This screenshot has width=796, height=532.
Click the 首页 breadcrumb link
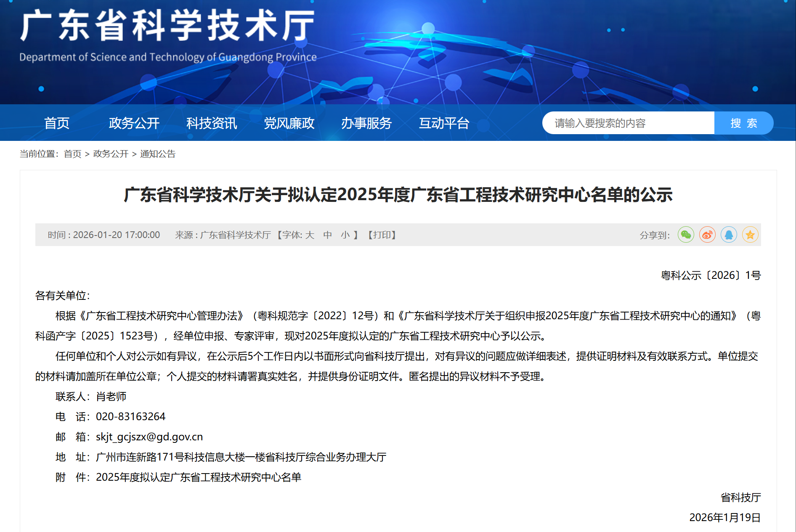tap(72, 154)
